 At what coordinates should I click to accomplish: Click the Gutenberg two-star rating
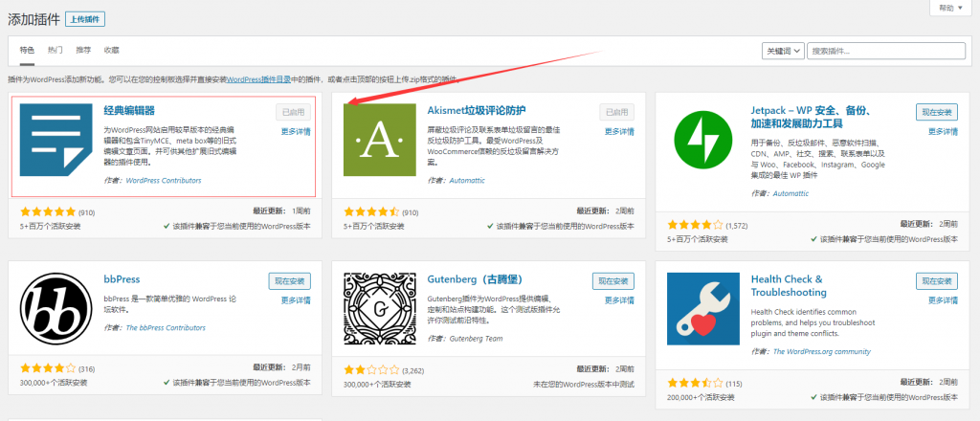tap(372, 369)
